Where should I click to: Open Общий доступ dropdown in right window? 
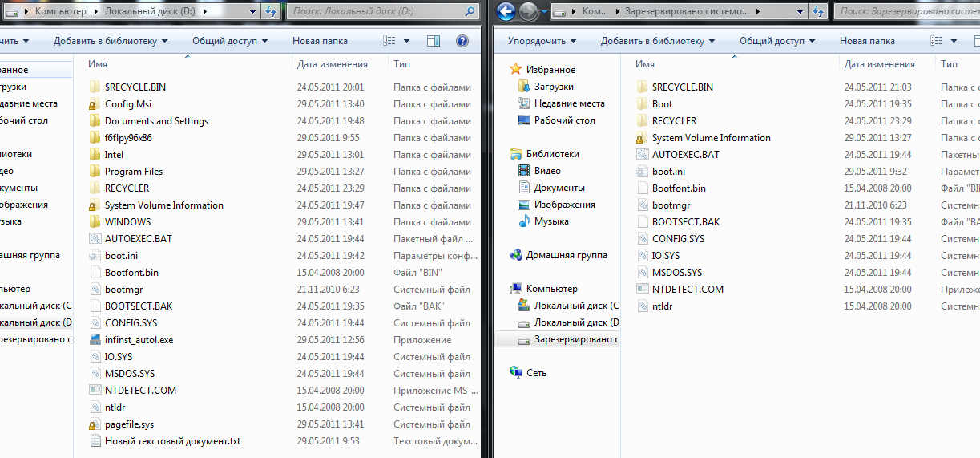(x=777, y=41)
